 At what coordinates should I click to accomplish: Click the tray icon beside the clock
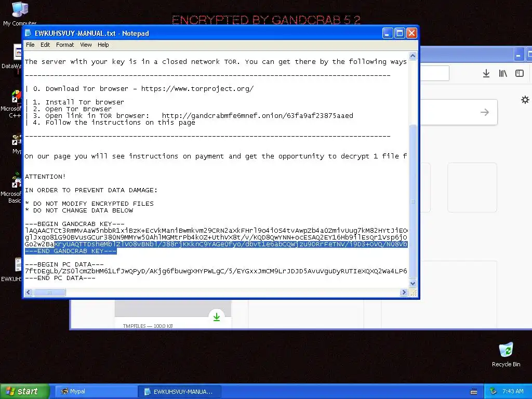(493, 391)
